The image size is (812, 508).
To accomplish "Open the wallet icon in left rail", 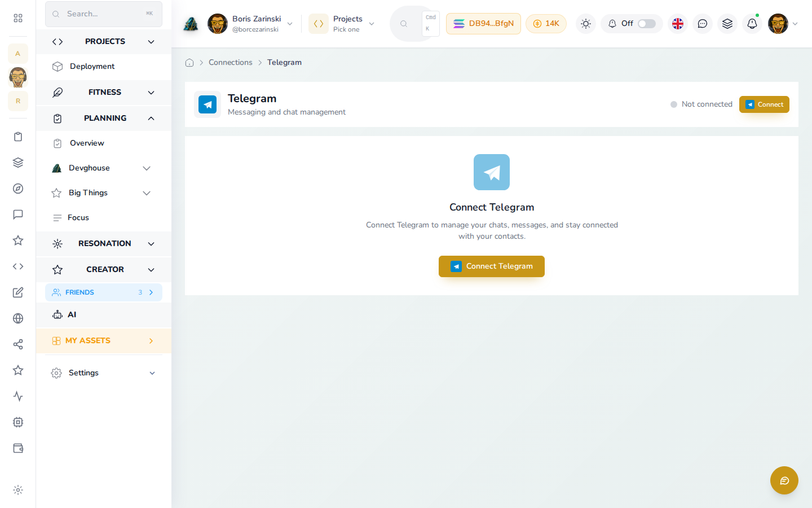I will coord(18,448).
